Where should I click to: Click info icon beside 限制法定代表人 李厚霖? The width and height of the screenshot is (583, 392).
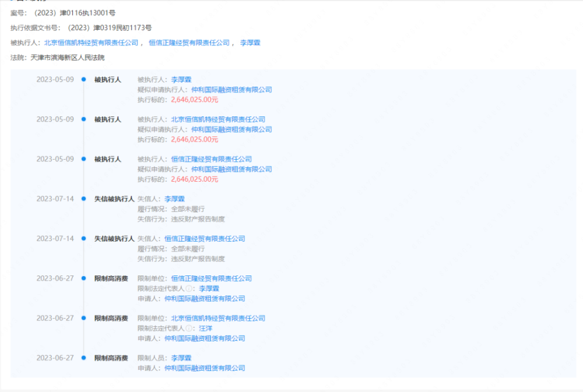tap(189, 288)
